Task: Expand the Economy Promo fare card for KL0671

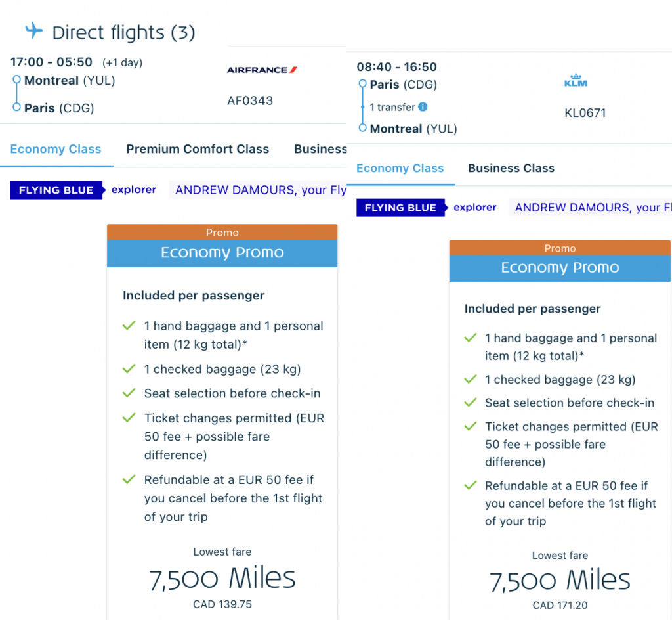Action: pyautogui.click(x=560, y=267)
